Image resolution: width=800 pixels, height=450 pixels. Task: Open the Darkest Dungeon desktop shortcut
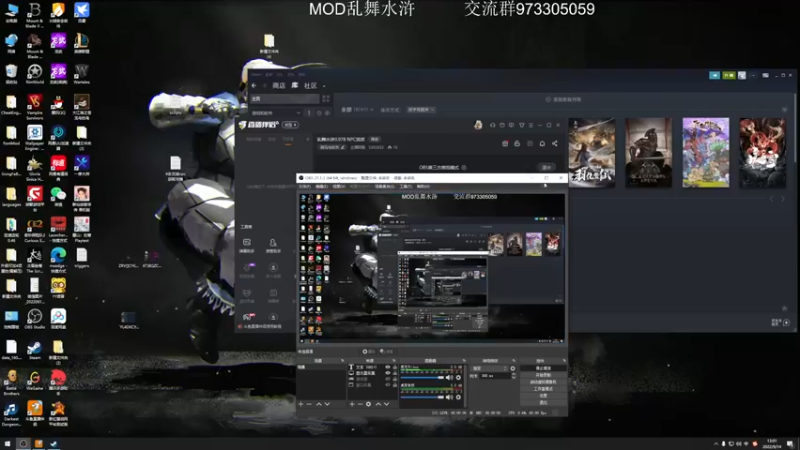11,413
